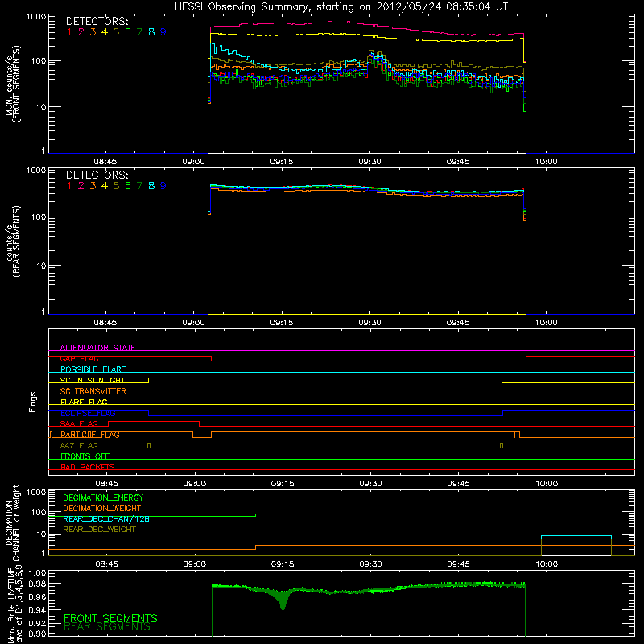Viewport: 644px width, 644px height.
Task: Select the SC_TRANSMITTER flag label
Action: [x=93, y=391]
